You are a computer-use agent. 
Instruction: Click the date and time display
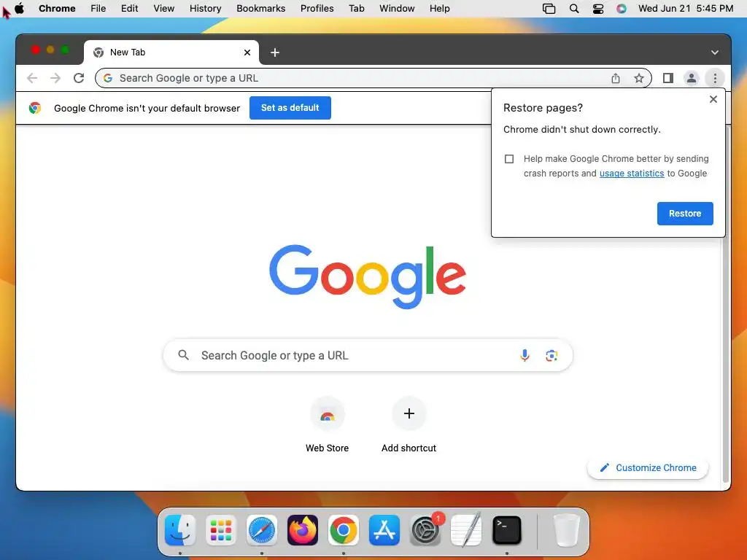click(686, 9)
